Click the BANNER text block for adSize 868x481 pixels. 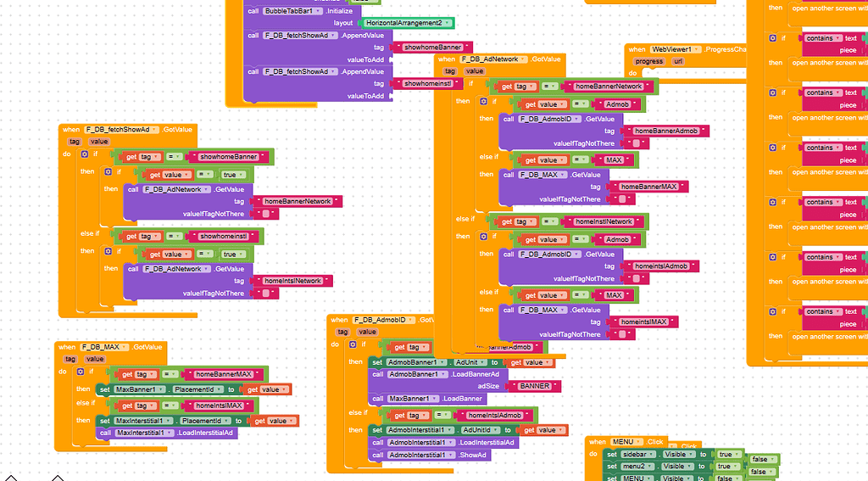tap(534, 386)
